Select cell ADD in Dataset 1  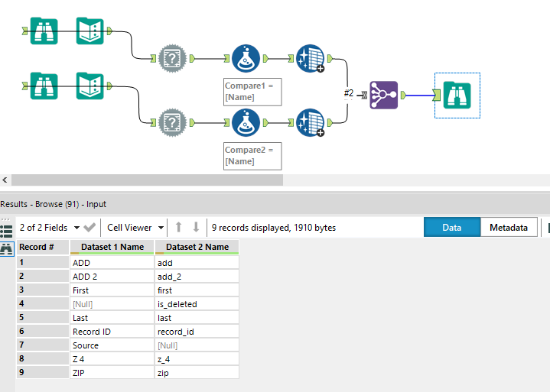[112, 263]
